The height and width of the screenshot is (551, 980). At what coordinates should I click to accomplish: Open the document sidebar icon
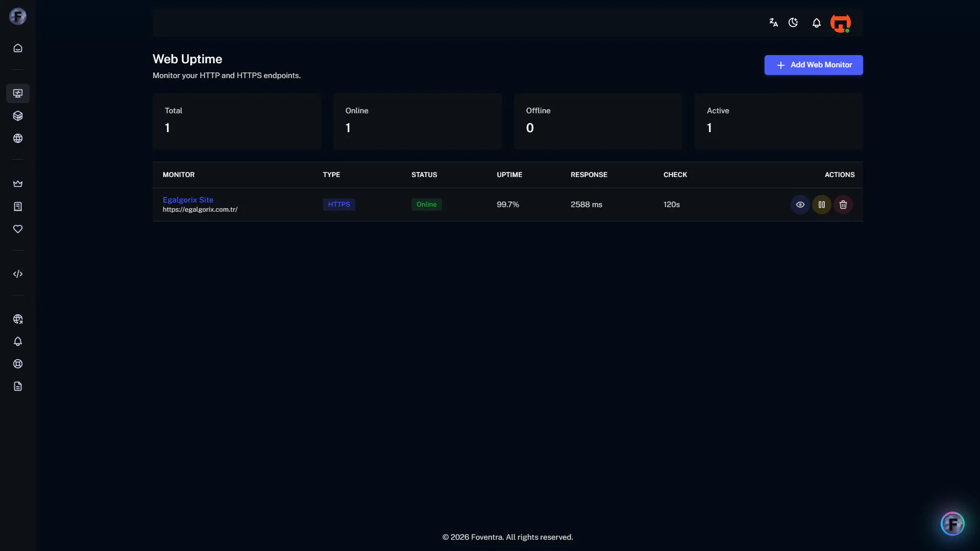[18, 386]
